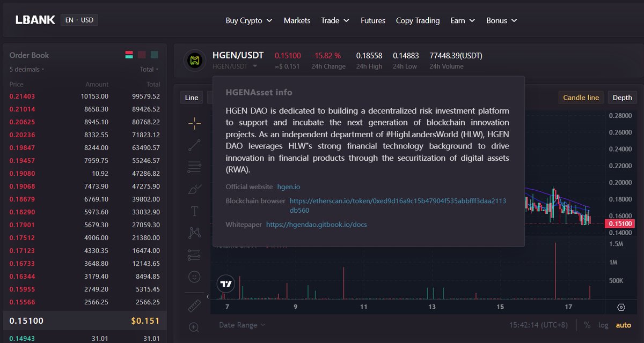Click the 24h Low value 0.14883
The width and height of the screenshot is (644, 343).
pyautogui.click(x=406, y=56)
